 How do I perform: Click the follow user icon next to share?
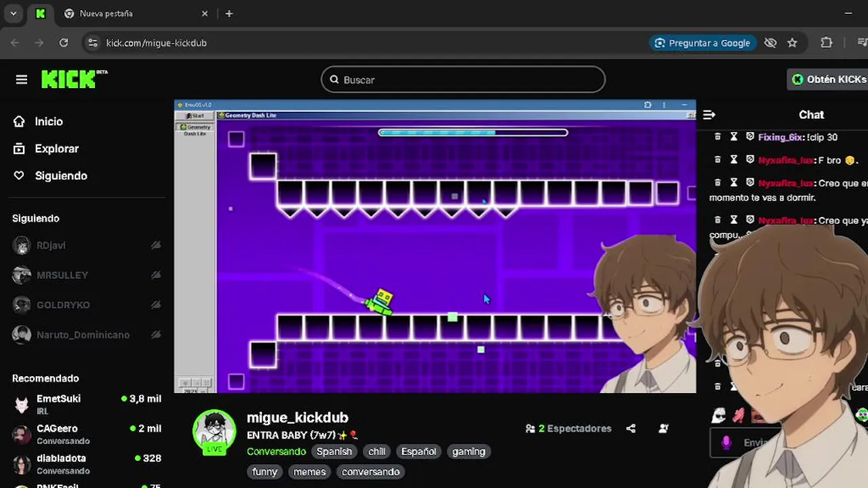[x=663, y=428]
